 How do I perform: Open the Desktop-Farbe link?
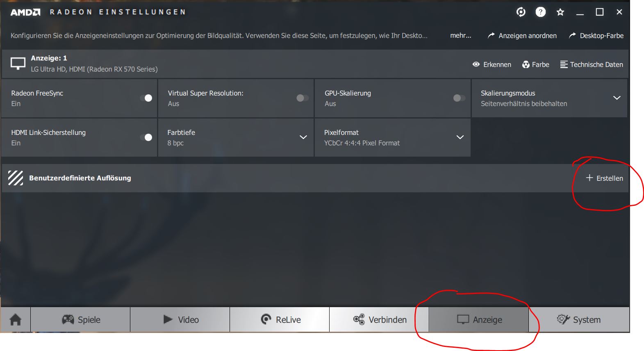[596, 36]
